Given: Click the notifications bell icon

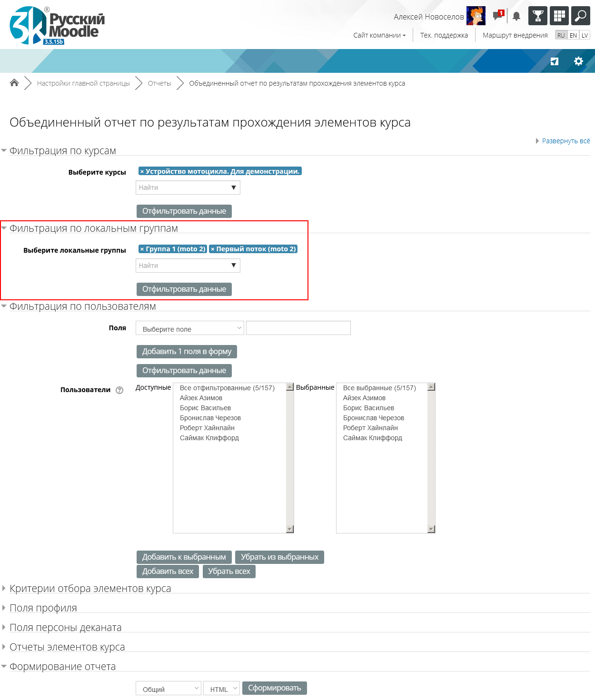Looking at the screenshot, I should tap(516, 17).
